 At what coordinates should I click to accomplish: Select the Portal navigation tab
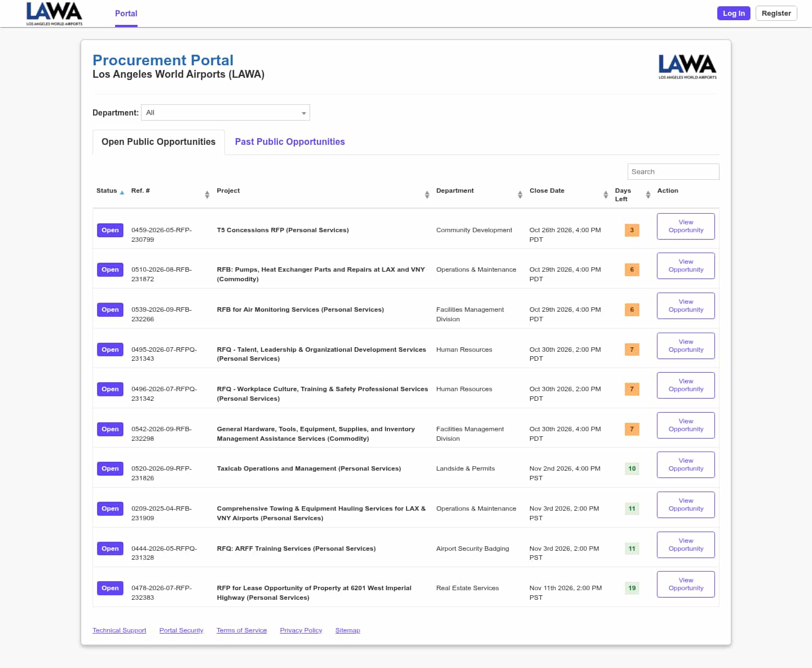(126, 14)
